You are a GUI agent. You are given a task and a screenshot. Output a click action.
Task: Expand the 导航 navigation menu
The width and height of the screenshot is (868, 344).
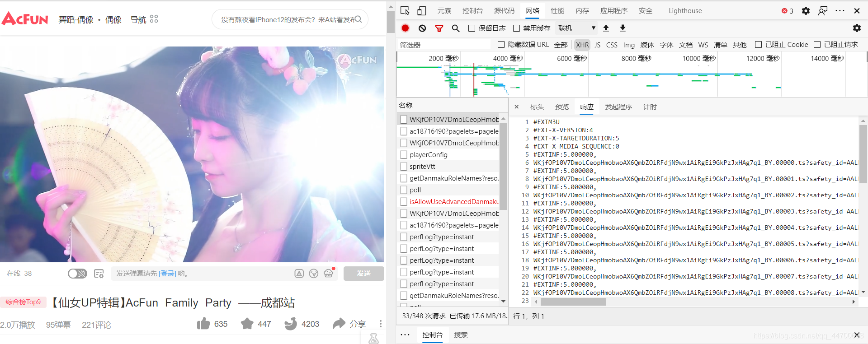(x=144, y=19)
